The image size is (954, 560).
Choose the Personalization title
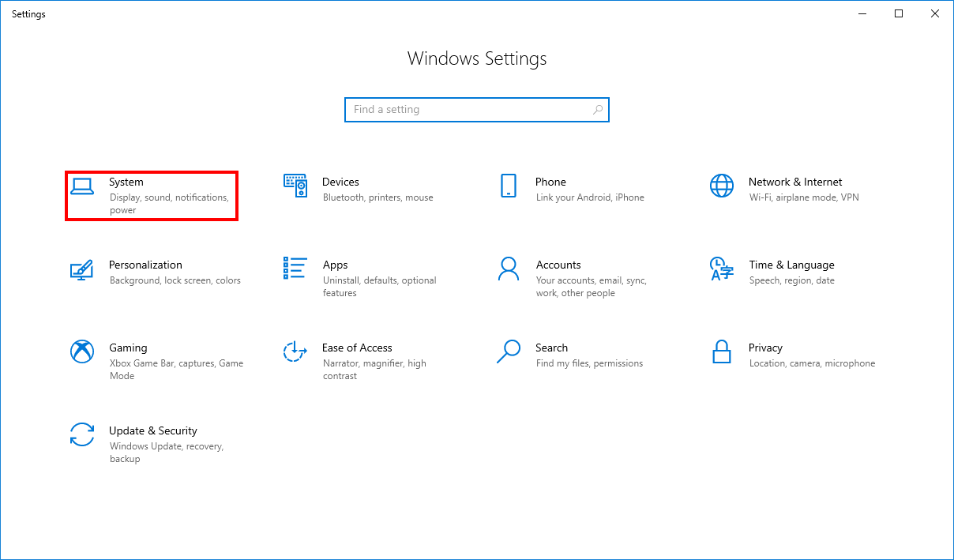click(x=145, y=265)
